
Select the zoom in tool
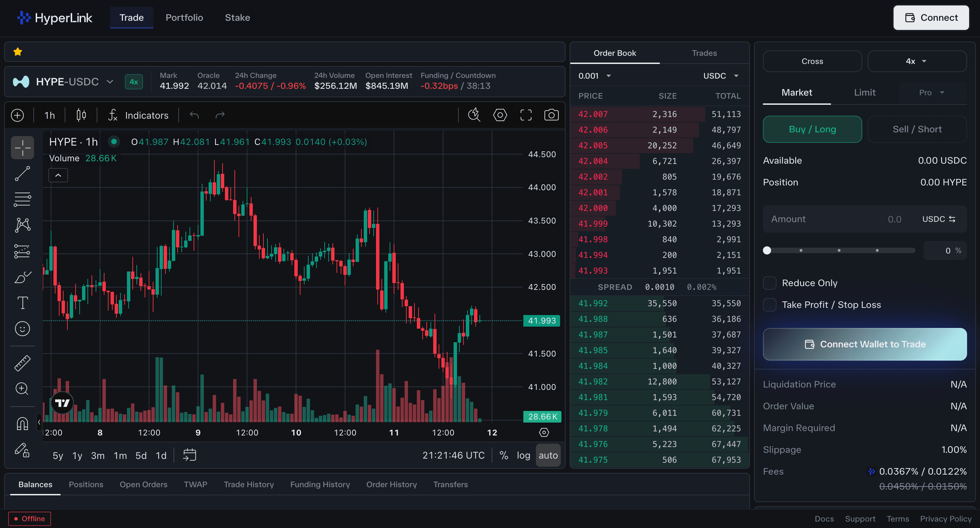point(22,389)
